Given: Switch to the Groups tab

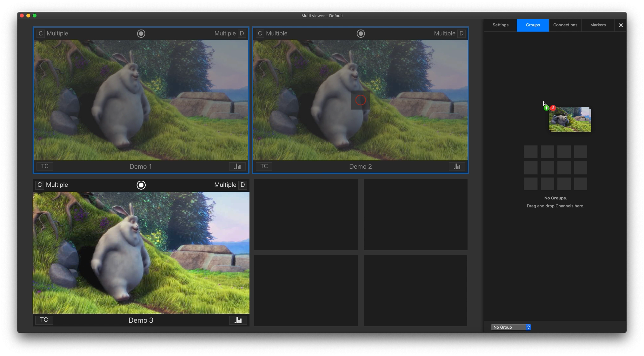Looking at the screenshot, I should click(533, 25).
